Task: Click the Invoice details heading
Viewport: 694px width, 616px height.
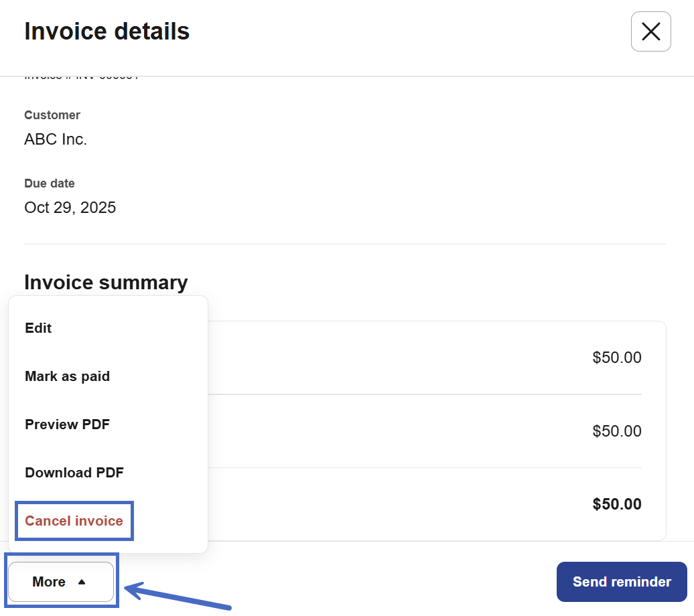Action: click(x=107, y=31)
